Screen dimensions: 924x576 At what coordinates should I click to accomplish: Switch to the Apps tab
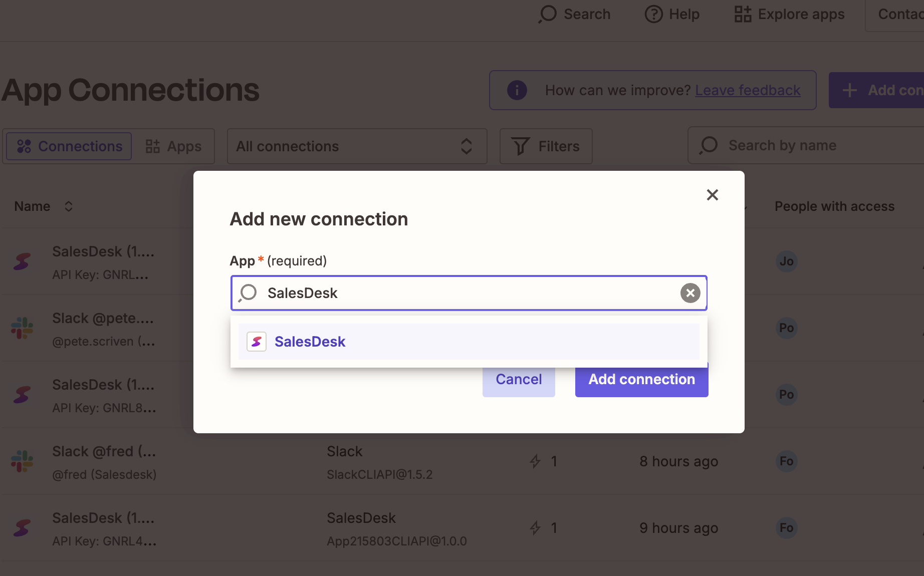tap(174, 146)
